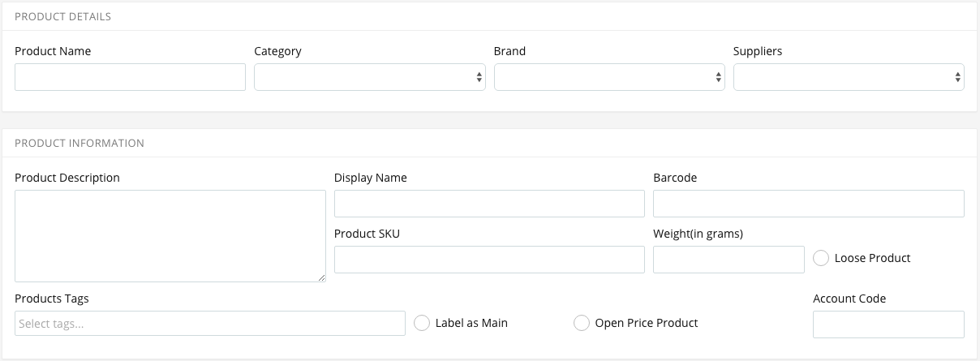Click the Select tags field
Image resolution: width=980 pixels, height=361 pixels.
(x=210, y=323)
